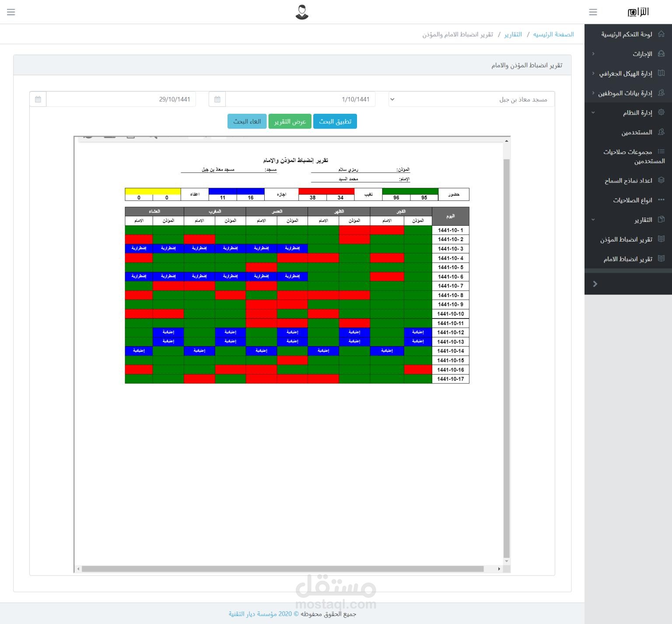Viewport: 672px width, 624px height.
Task: Click the report scroll-right arrow
Action: pyautogui.click(x=499, y=569)
